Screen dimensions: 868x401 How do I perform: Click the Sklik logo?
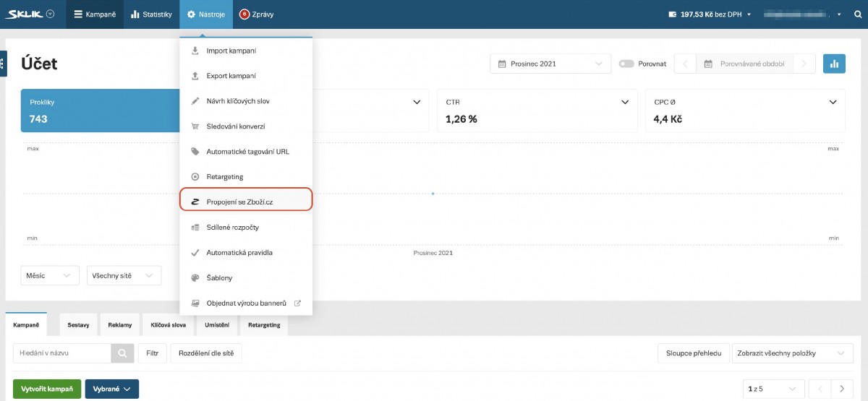(33, 14)
